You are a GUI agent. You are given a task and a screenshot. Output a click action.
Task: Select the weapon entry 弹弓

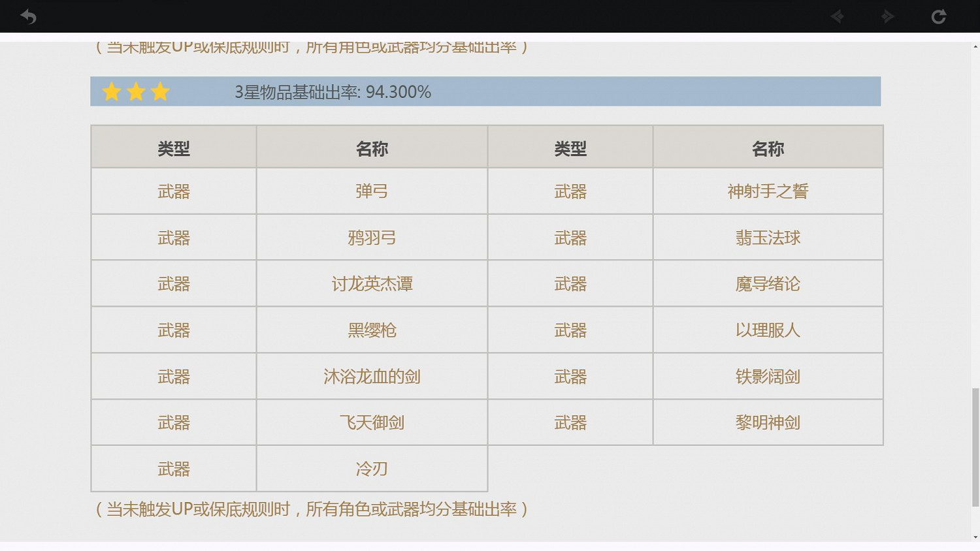(x=371, y=191)
